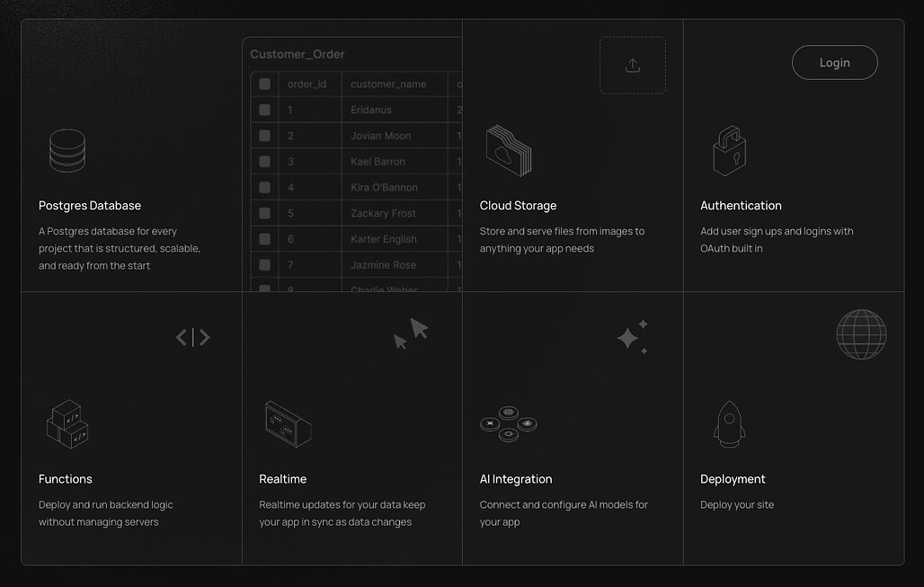Check the row for Zackary Frost

tap(264, 213)
